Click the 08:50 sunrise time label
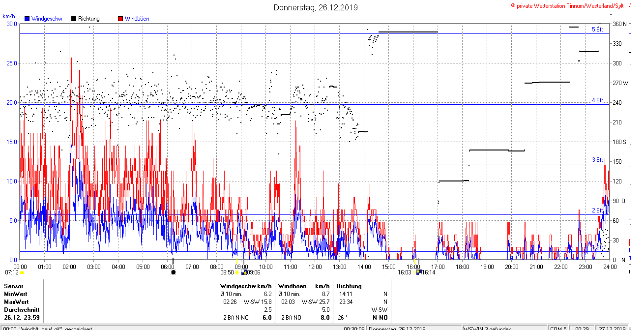 (x=227, y=272)
